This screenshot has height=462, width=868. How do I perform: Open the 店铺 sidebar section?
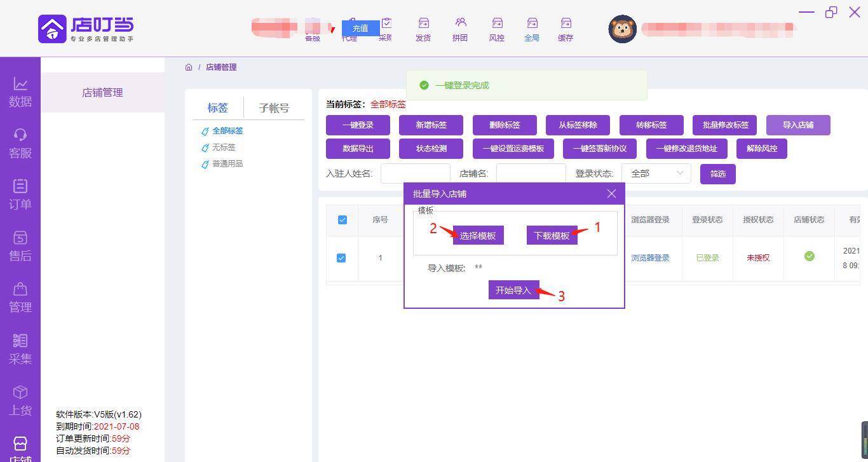(x=20, y=449)
